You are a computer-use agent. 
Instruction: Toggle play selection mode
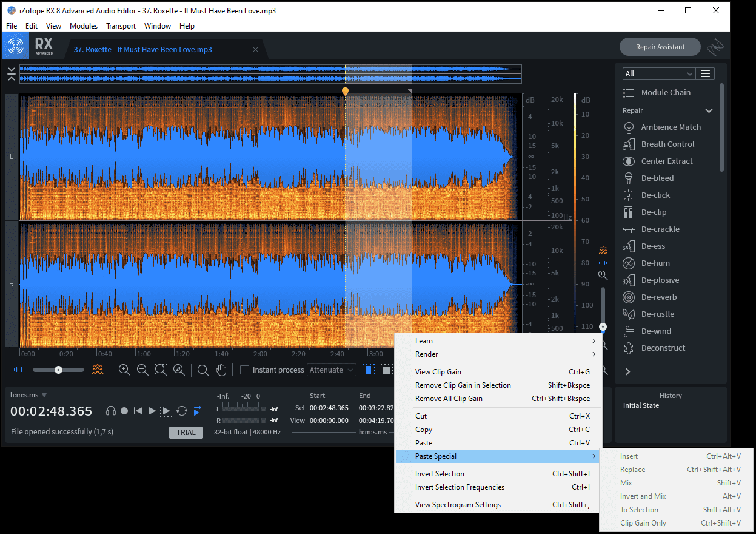click(x=166, y=411)
